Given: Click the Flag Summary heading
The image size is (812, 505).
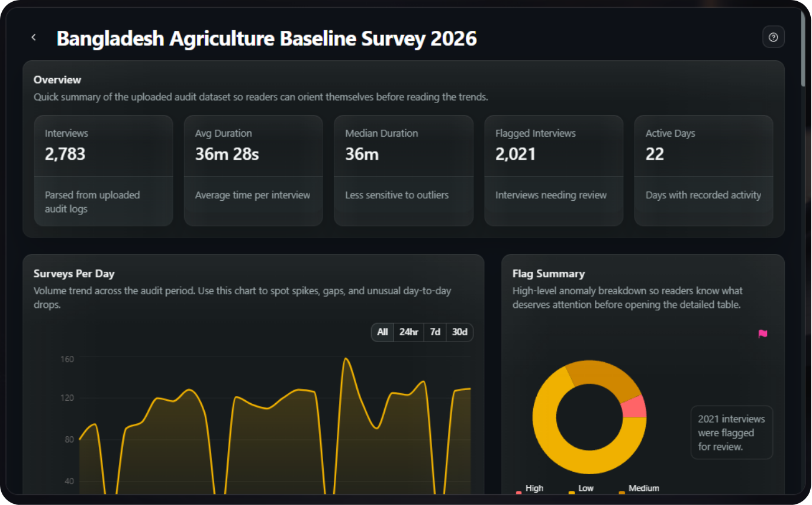Looking at the screenshot, I should (x=549, y=274).
